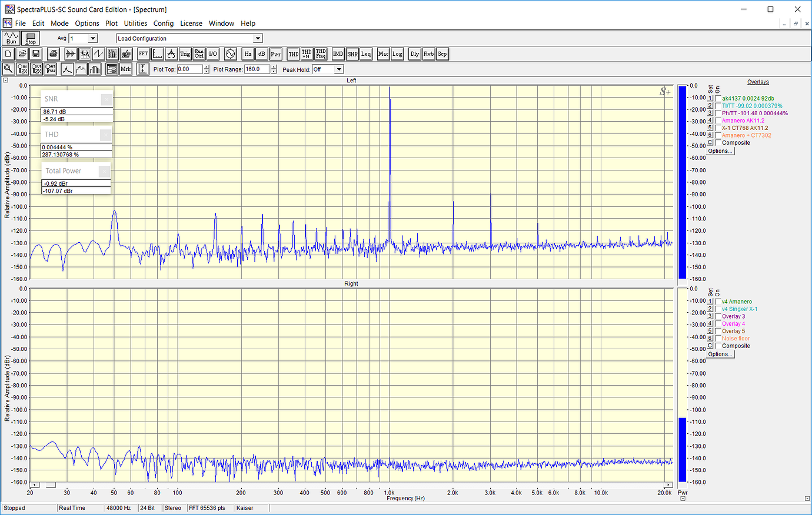The width and height of the screenshot is (812, 515).
Task: Click the printer icon
Action: (53, 54)
